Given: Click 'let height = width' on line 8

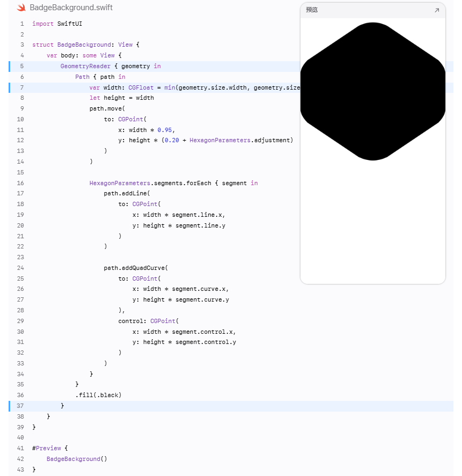Looking at the screenshot, I should [121, 98].
